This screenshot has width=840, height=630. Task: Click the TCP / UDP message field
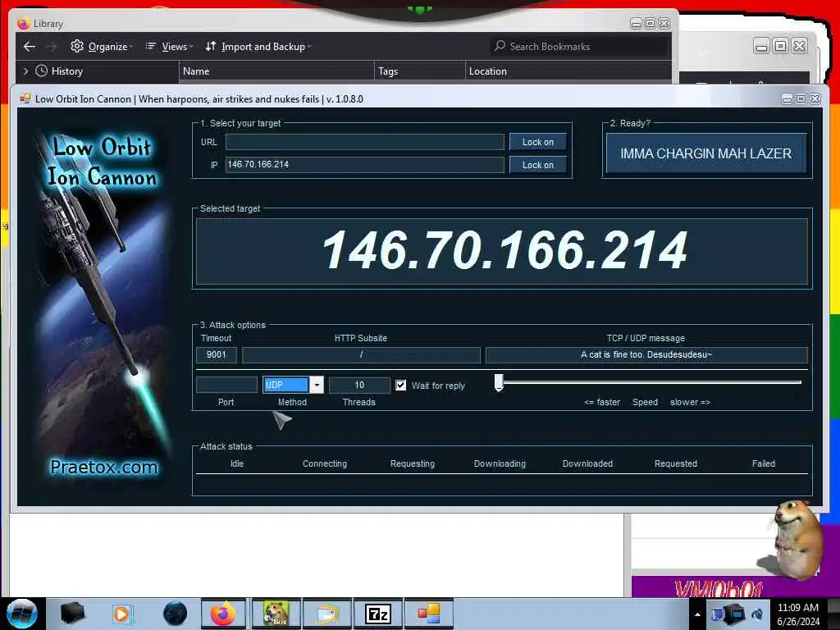click(646, 354)
